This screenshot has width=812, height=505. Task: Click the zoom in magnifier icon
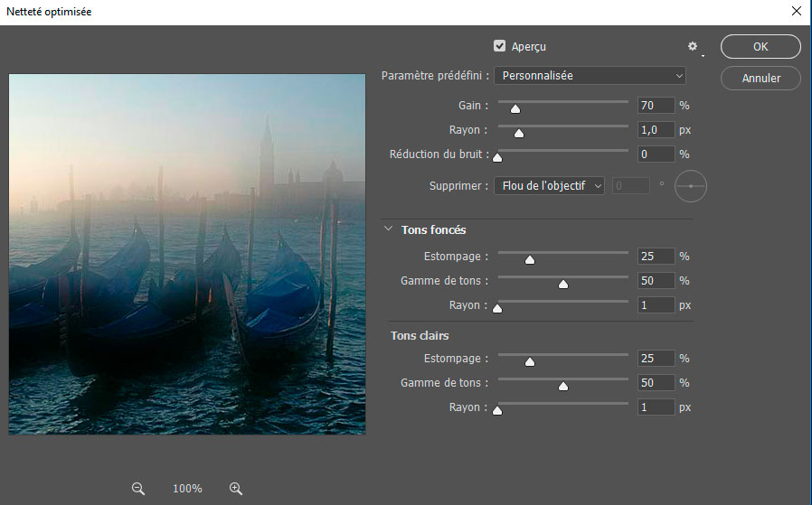click(x=236, y=488)
